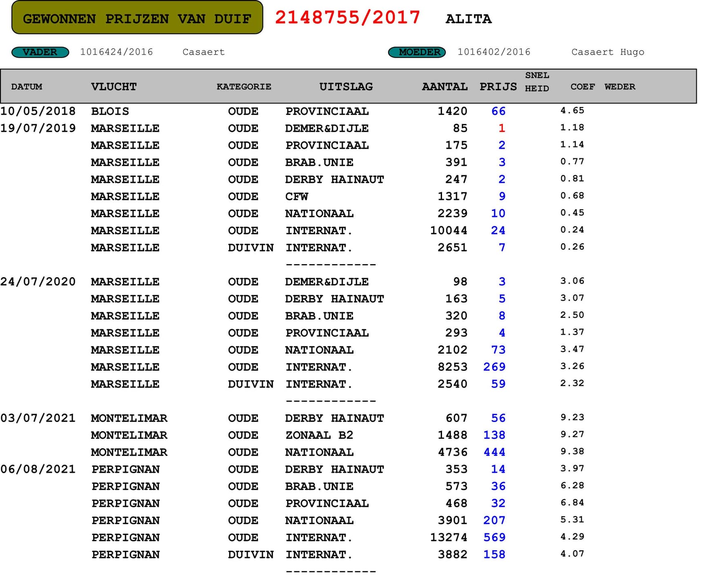The width and height of the screenshot is (702, 588).
Task: Select the red first prize number 1
Action: (x=502, y=128)
